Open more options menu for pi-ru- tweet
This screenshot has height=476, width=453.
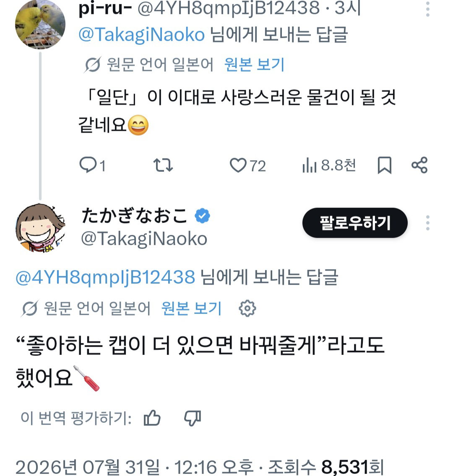point(428,9)
